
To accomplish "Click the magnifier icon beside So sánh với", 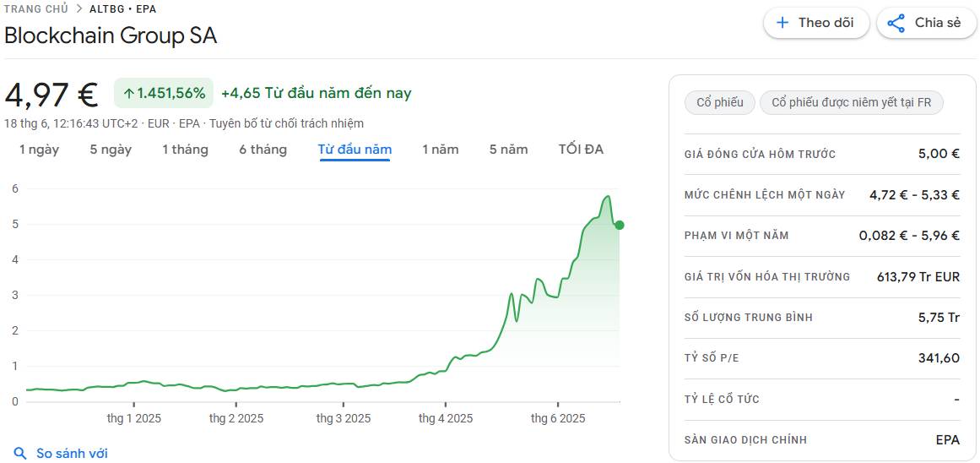I will 20,454.
